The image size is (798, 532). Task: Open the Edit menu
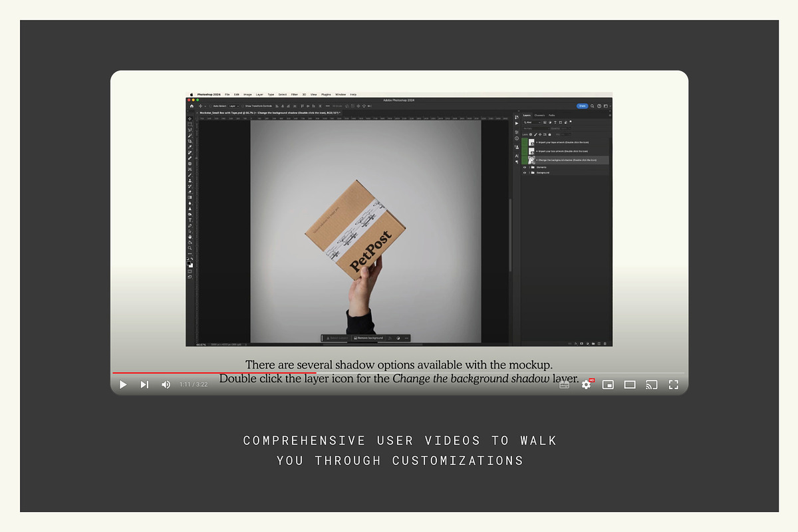click(237, 94)
